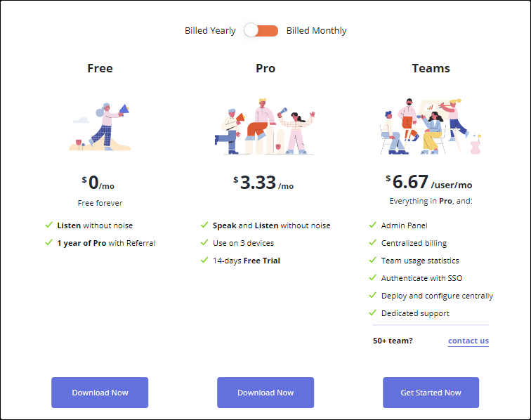This screenshot has height=420, width=531.
Task: Click the Pro plan illustration
Action: 265,126
